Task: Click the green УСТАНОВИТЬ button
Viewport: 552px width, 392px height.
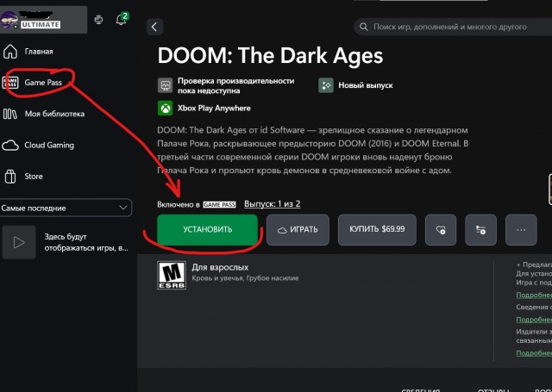Action: pos(207,229)
